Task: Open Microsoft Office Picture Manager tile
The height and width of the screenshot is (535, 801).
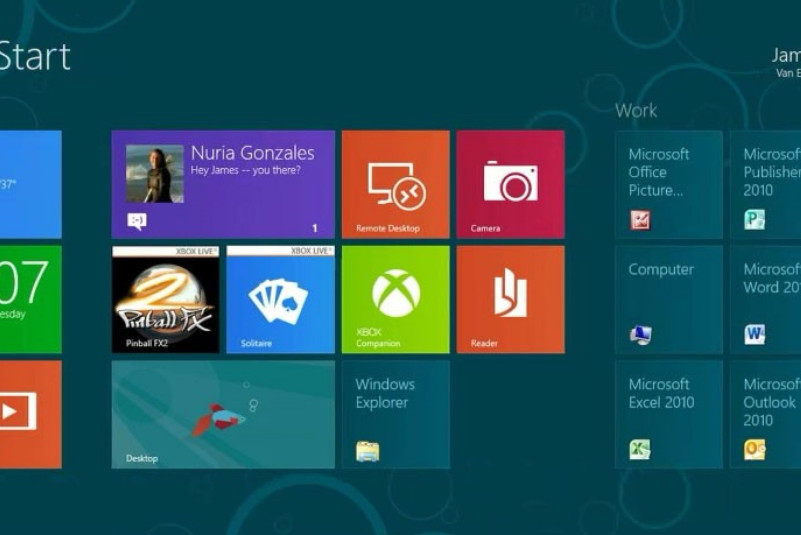Action: point(669,184)
